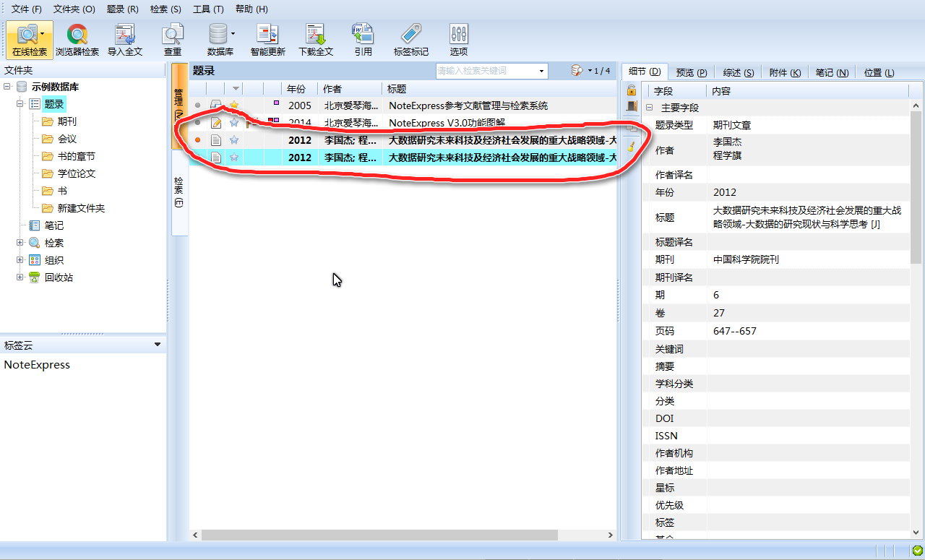Click the copy icon in details sidebar
This screenshot has height=560, width=925.
pos(631,128)
